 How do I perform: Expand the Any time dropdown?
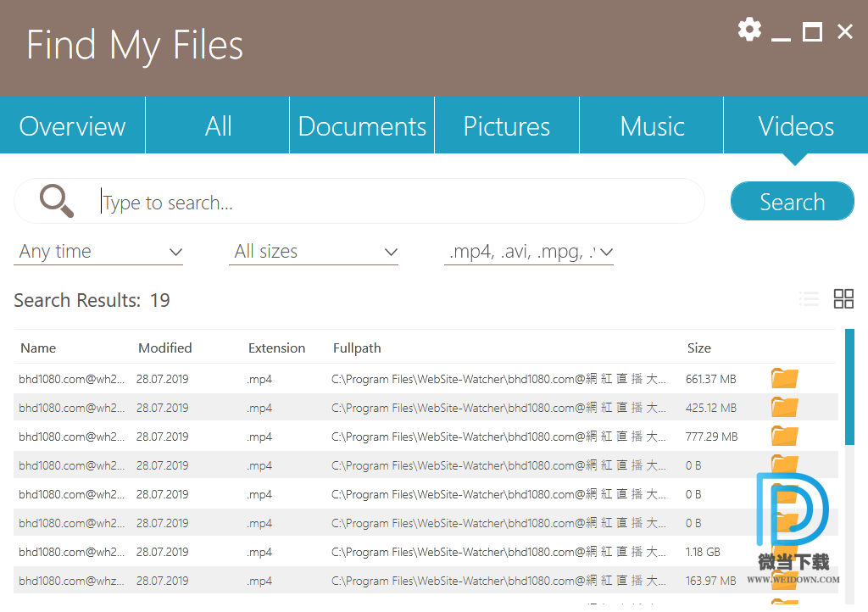tap(98, 252)
